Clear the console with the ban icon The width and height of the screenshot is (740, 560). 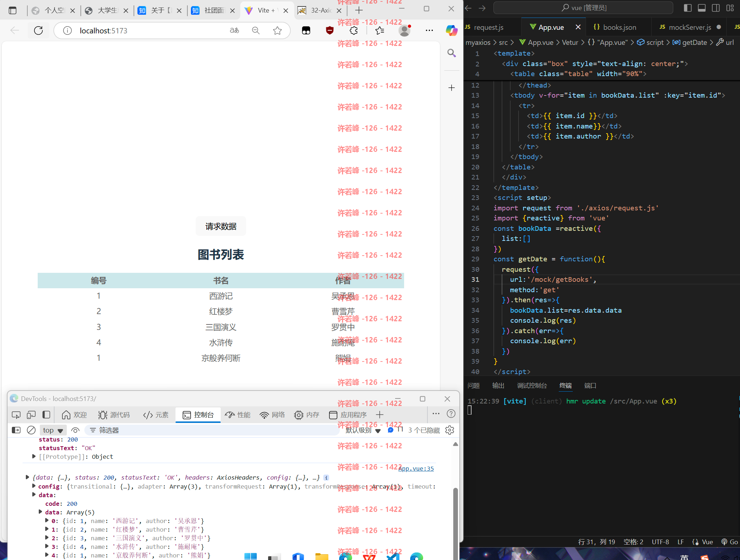[31, 430]
